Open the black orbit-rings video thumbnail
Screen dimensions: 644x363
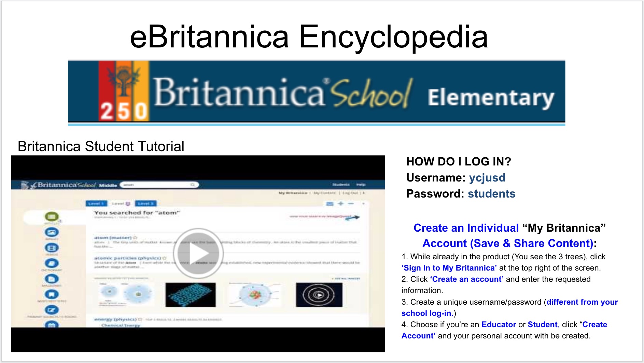pyautogui.click(x=319, y=294)
